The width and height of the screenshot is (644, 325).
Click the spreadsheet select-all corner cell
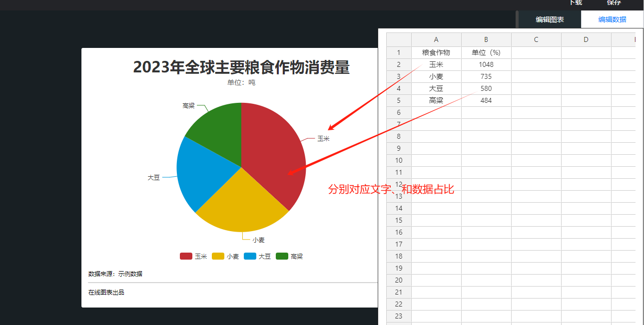pyautogui.click(x=399, y=40)
